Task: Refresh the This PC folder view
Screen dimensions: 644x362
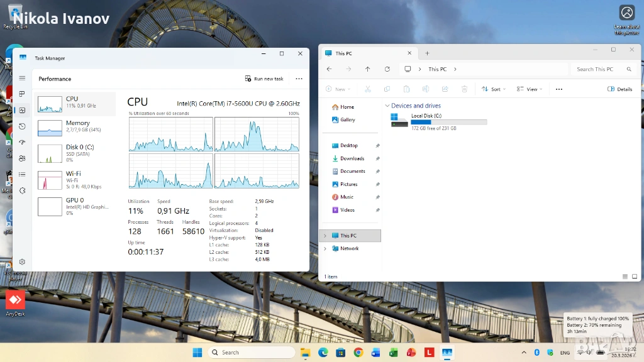Action: [387, 69]
